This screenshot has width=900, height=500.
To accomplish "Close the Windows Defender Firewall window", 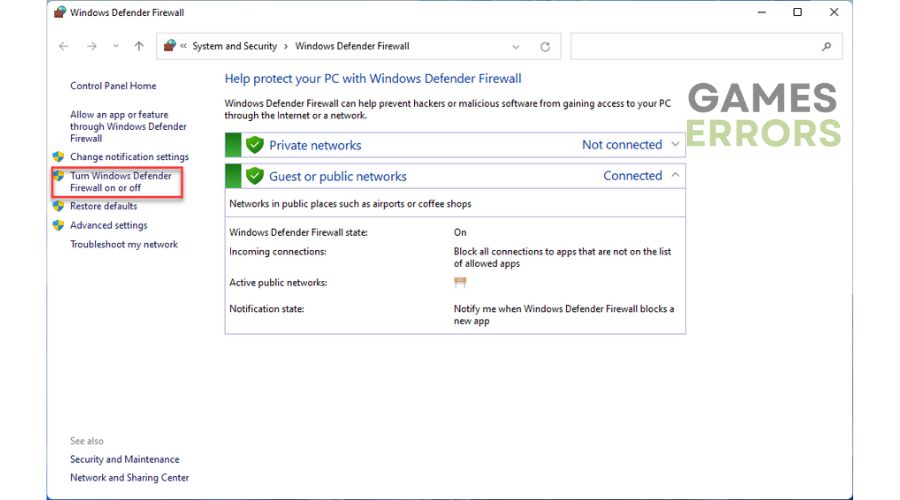I will [x=834, y=12].
